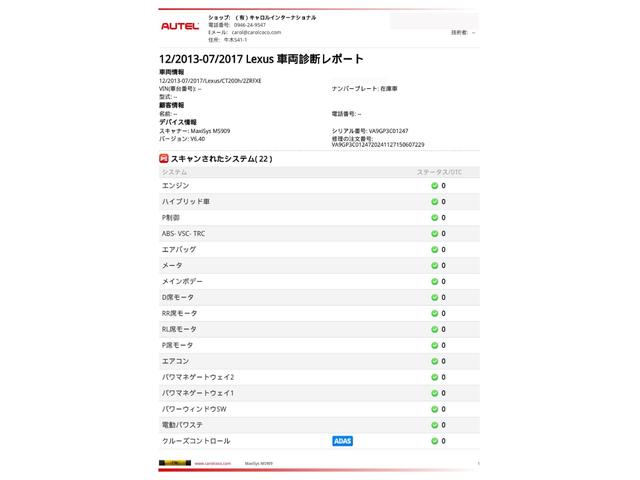Screen dimensions: 640x480
Task: Select the D席モータ system name
Action: (x=178, y=298)
